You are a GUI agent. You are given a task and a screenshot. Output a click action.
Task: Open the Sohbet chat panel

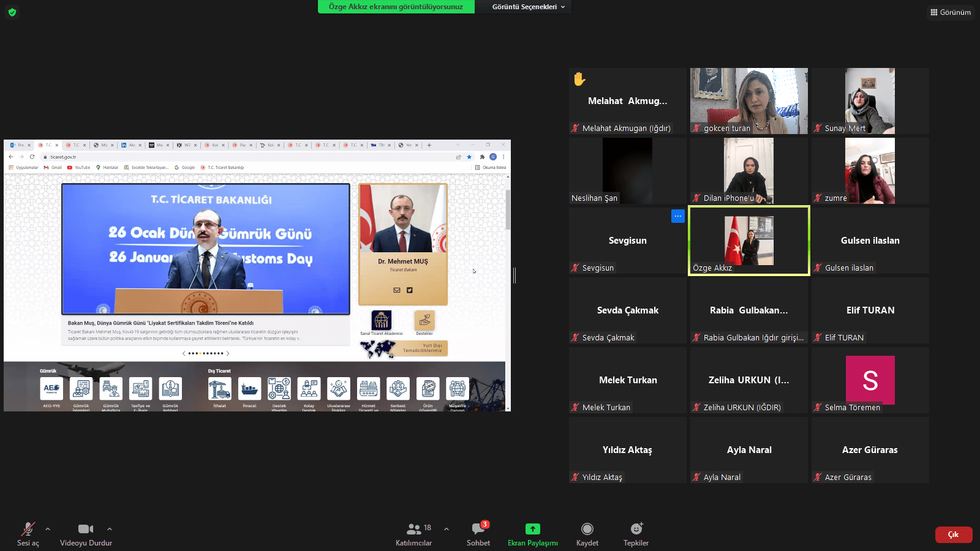(x=478, y=534)
